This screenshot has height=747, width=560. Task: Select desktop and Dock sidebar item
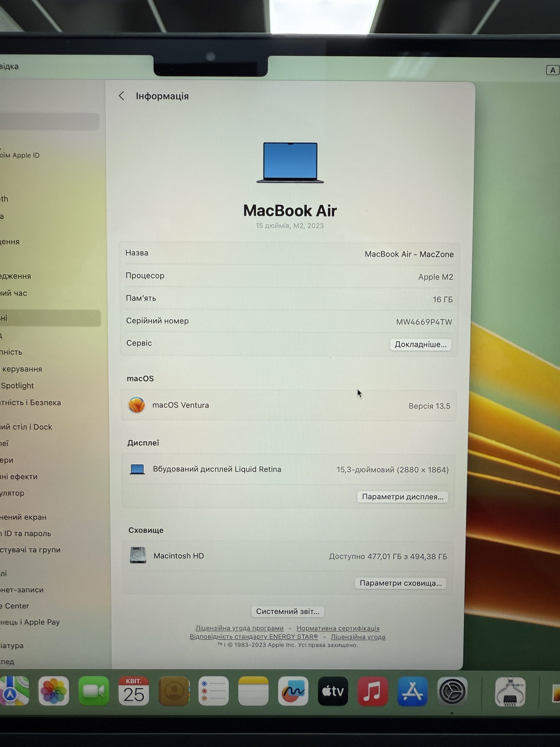coord(26,427)
